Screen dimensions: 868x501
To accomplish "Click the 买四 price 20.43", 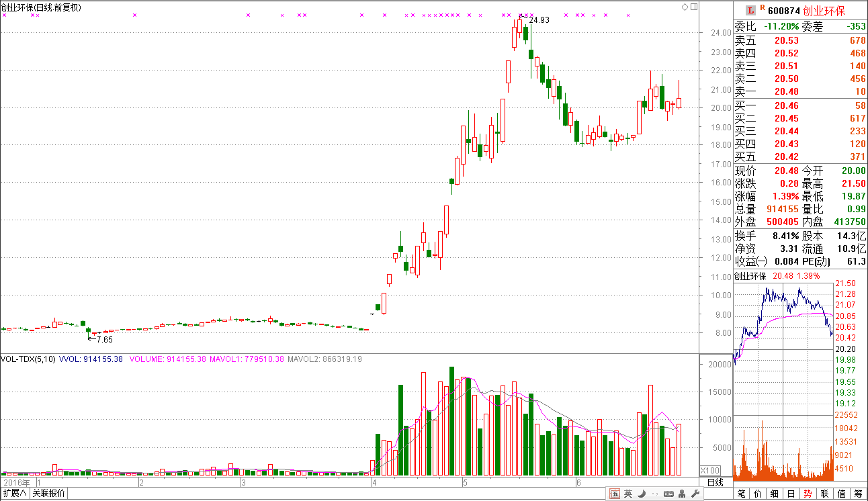I will (x=787, y=144).
